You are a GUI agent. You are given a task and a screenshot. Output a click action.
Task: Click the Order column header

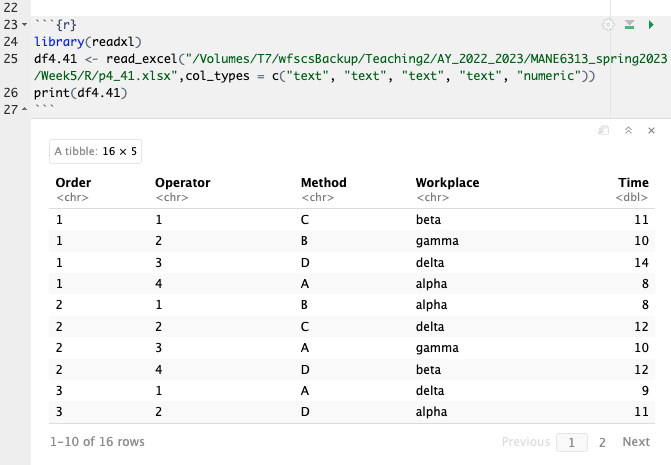click(73, 183)
